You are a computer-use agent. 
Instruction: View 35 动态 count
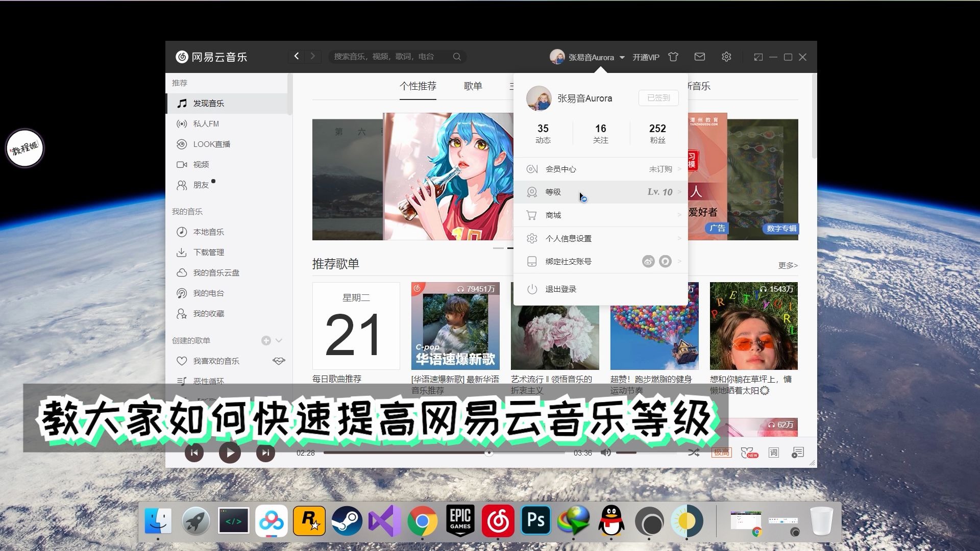pyautogui.click(x=543, y=134)
